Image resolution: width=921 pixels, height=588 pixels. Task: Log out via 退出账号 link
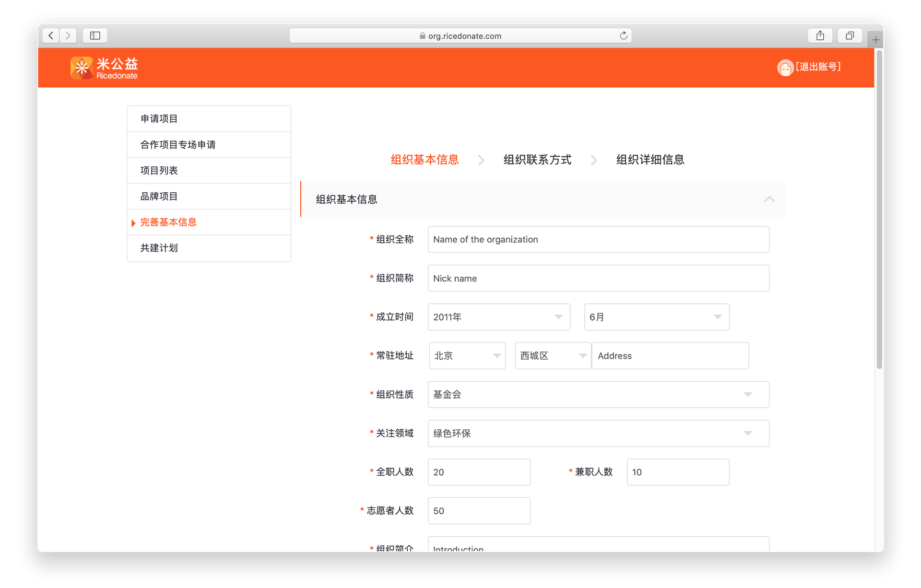818,67
